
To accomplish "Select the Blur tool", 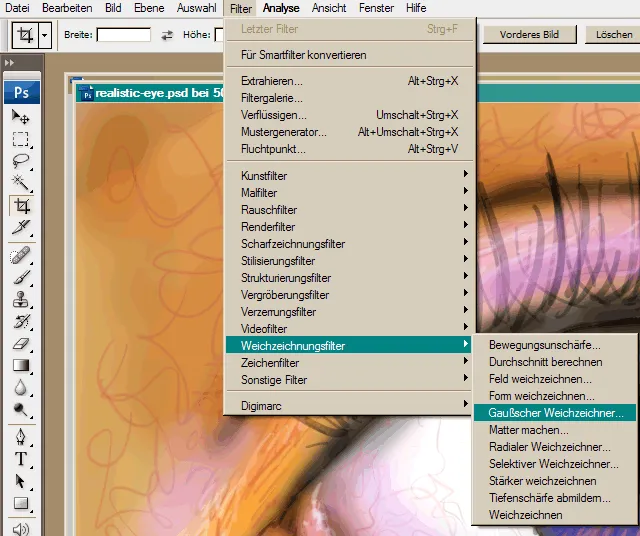I will pos(20,387).
